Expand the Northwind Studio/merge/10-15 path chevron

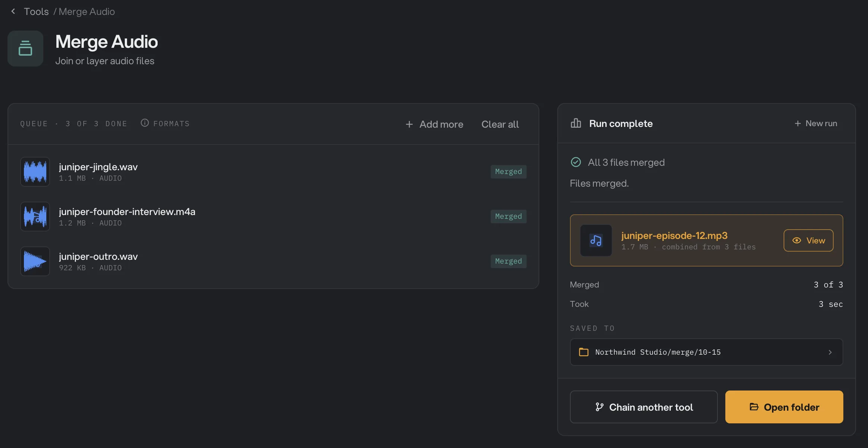point(830,352)
